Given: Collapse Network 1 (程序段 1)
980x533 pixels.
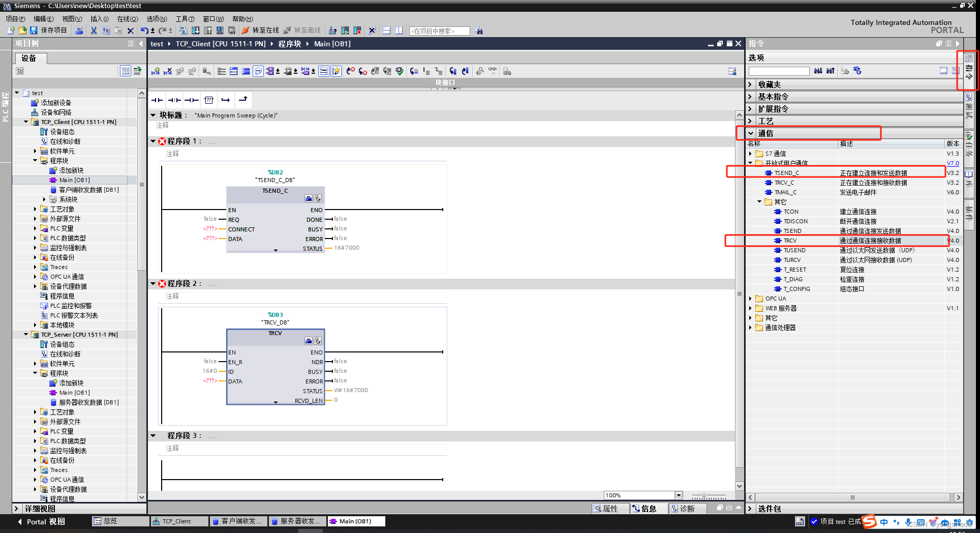Looking at the screenshot, I should click(153, 141).
